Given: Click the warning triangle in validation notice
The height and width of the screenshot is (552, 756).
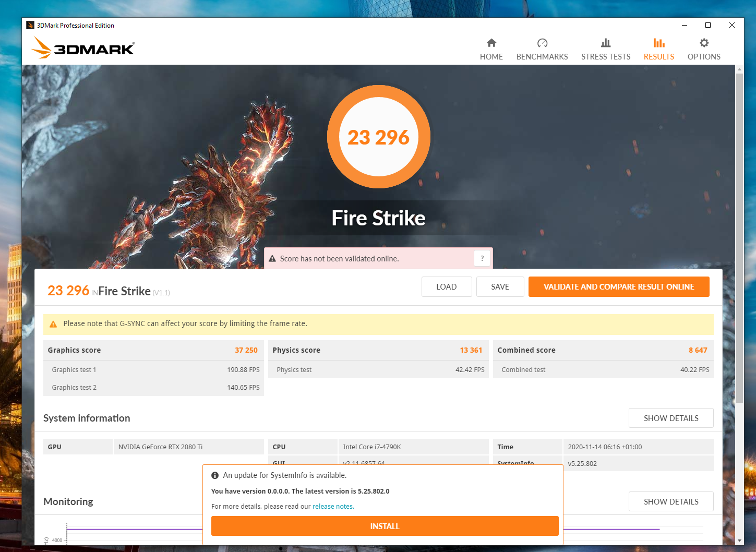Looking at the screenshot, I should (272, 259).
